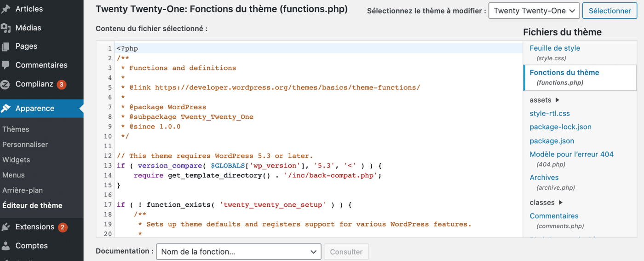Screen dimensions: 644x261
Task: Click the Apparence paintbrush icon
Action: (x=6, y=109)
